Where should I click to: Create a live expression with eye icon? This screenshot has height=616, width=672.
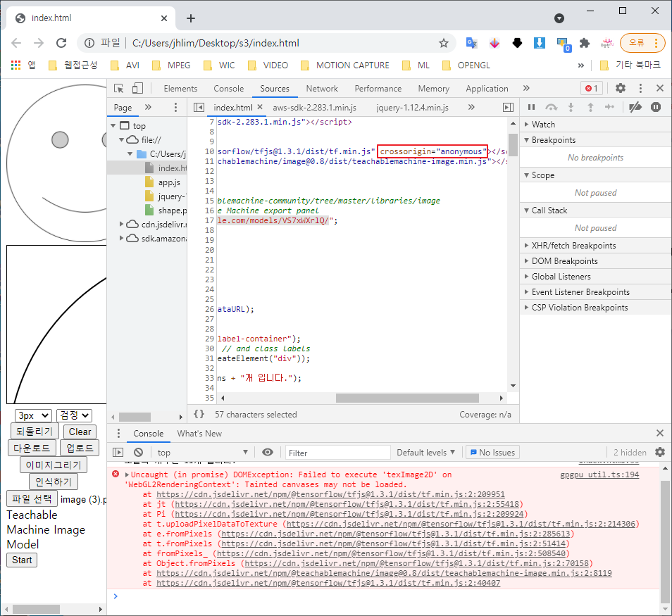[x=268, y=453]
